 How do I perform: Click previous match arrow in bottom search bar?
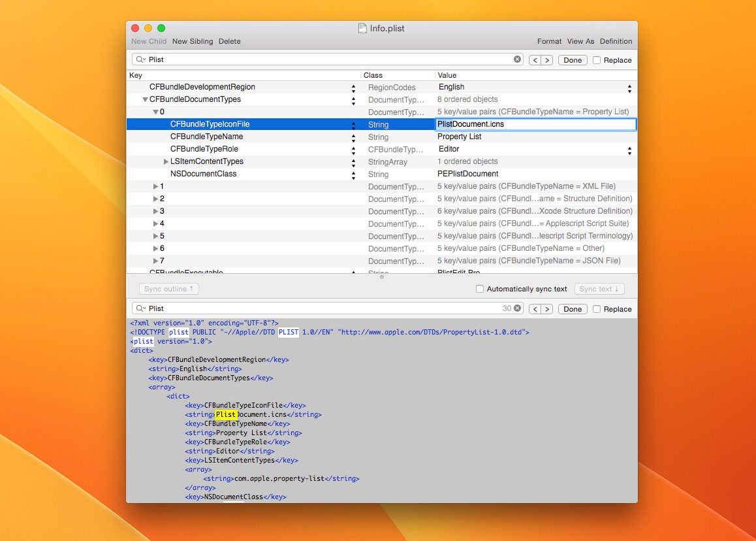pos(535,309)
